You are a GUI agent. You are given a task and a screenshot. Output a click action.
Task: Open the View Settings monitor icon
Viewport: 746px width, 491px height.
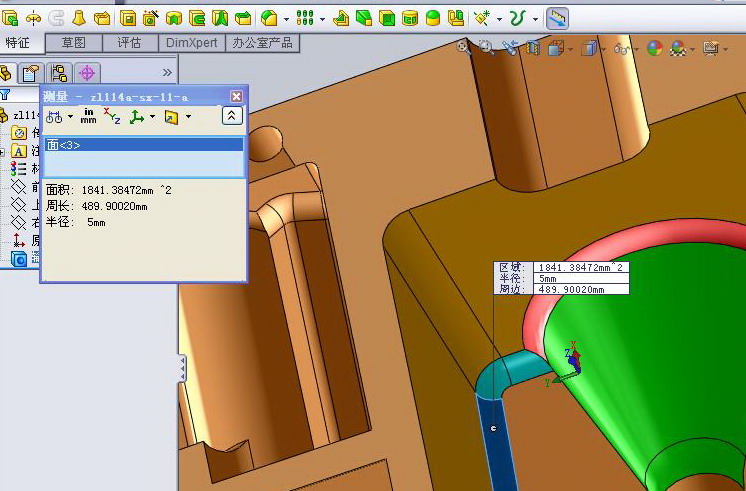point(711,48)
